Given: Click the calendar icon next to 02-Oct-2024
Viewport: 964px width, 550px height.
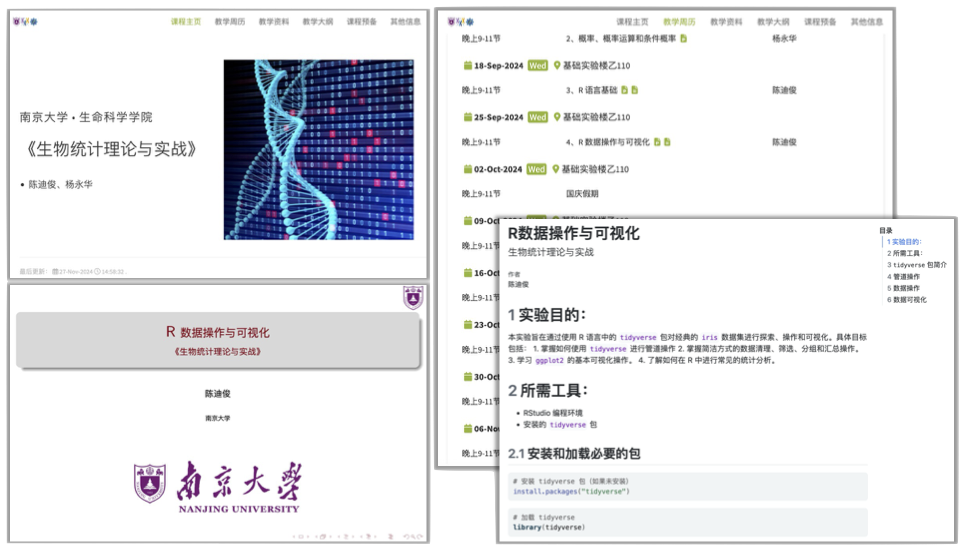Looking at the screenshot, I should (467, 169).
